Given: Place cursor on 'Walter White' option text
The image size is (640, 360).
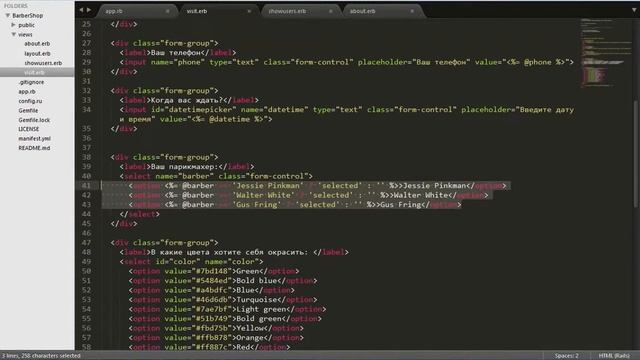Looking at the screenshot, I should (421, 195).
